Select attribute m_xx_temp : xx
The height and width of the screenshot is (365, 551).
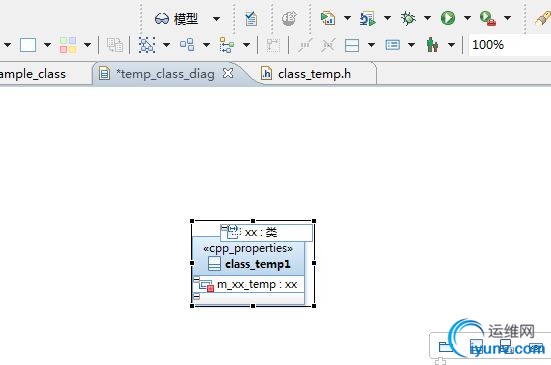(257, 284)
